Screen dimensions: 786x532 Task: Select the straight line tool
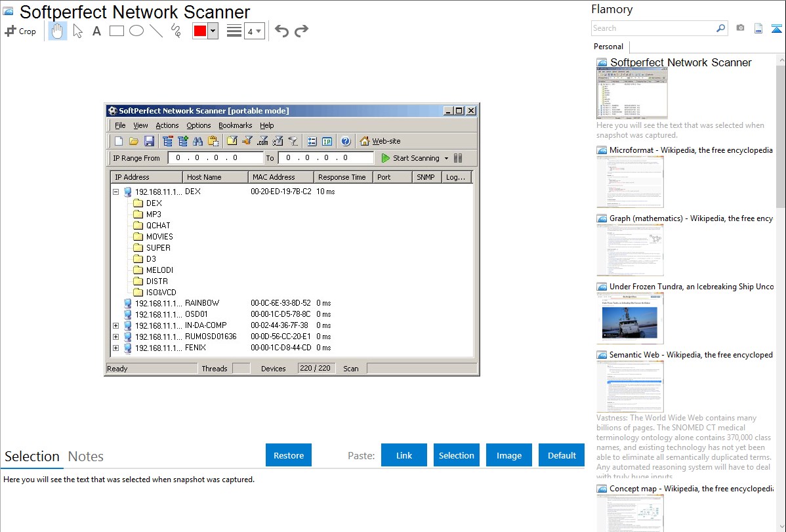click(156, 31)
